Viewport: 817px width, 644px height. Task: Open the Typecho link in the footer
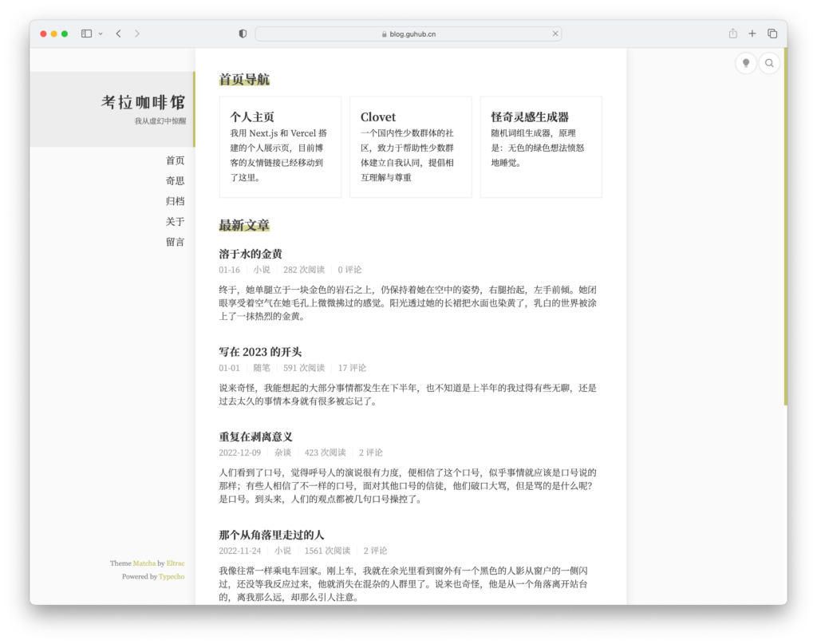172,576
